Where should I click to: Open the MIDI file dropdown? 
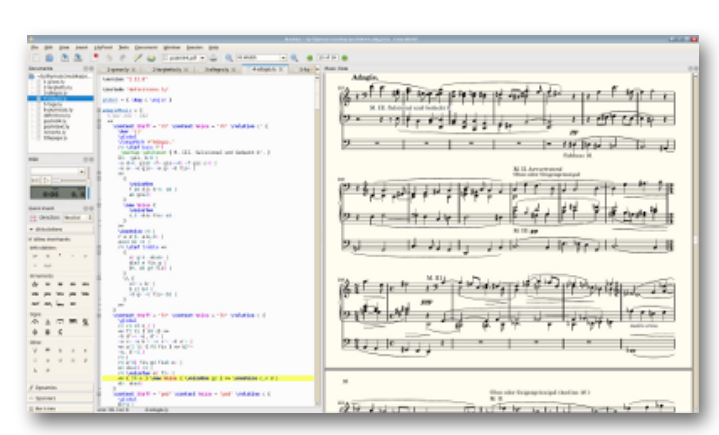(x=58, y=171)
